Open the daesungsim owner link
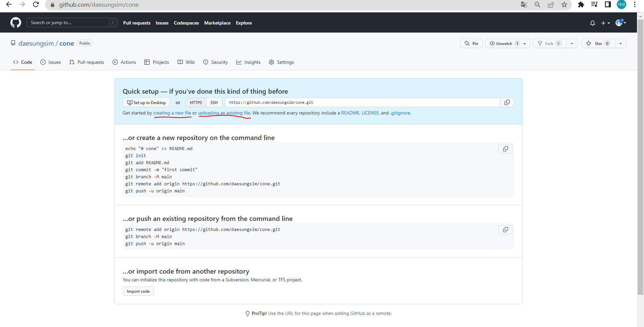Viewport: 644px width, 327px height. tap(36, 43)
